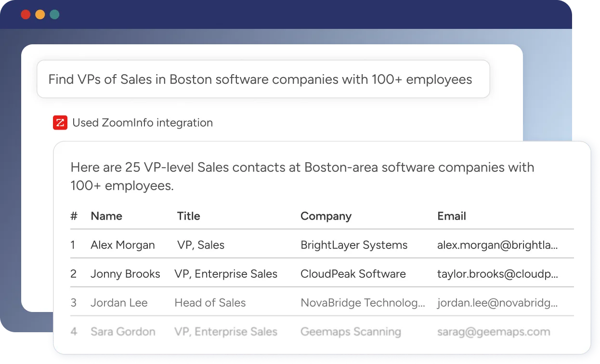Select the name Jonny Brooks

pyautogui.click(x=125, y=274)
